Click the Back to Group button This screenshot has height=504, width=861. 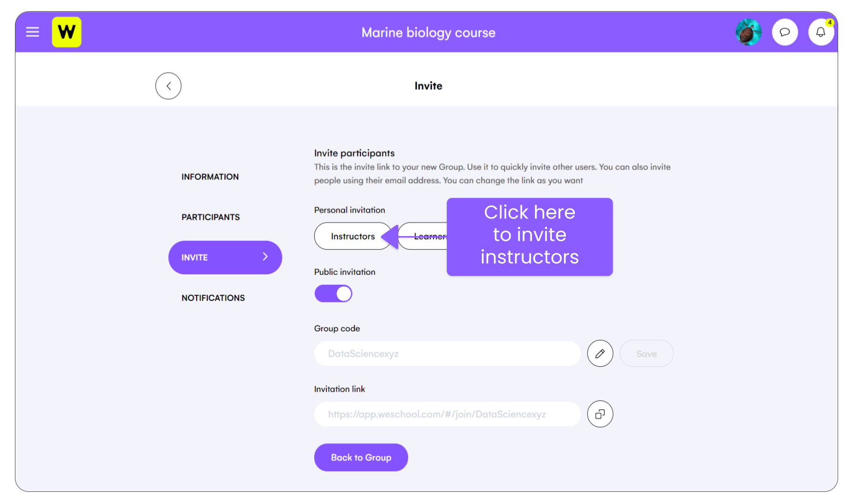(x=361, y=457)
